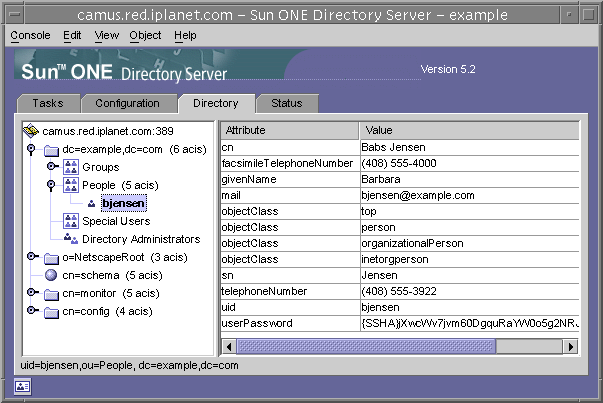Click the objectClass value inetorgperson
Viewport: 603px width, 403px height.
pos(395,260)
